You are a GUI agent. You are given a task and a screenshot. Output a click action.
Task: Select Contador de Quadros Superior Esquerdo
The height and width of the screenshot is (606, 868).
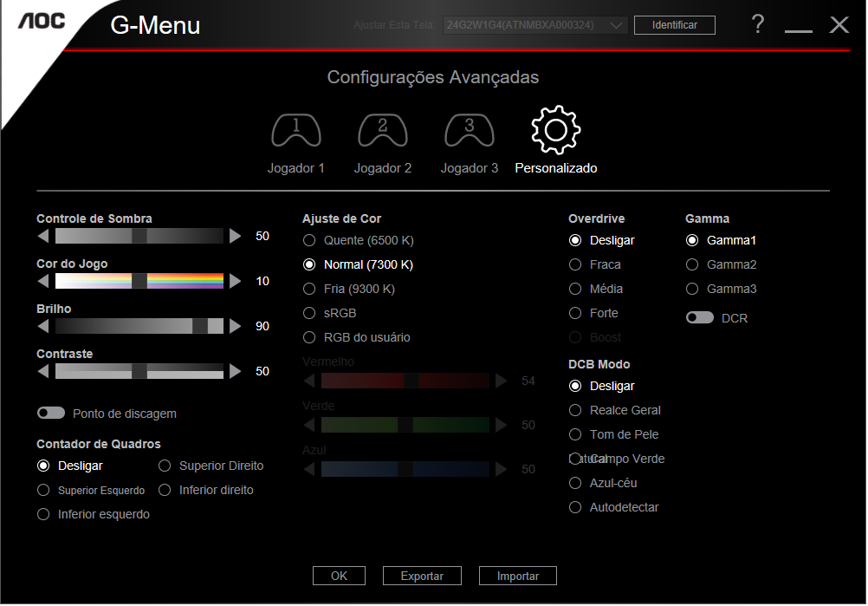pyautogui.click(x=91, y=490)
